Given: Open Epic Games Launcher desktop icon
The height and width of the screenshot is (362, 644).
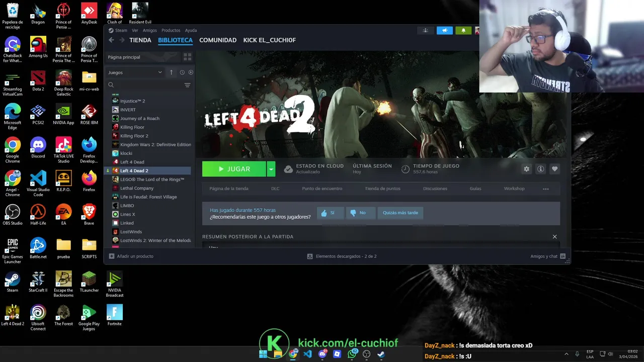Looking at the screenshot, I should click(x=13, y=251).
